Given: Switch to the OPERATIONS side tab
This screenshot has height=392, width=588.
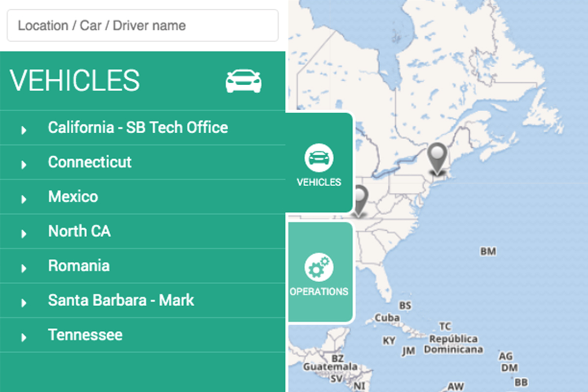Looking at the screenshot, I should pos(320,272).
